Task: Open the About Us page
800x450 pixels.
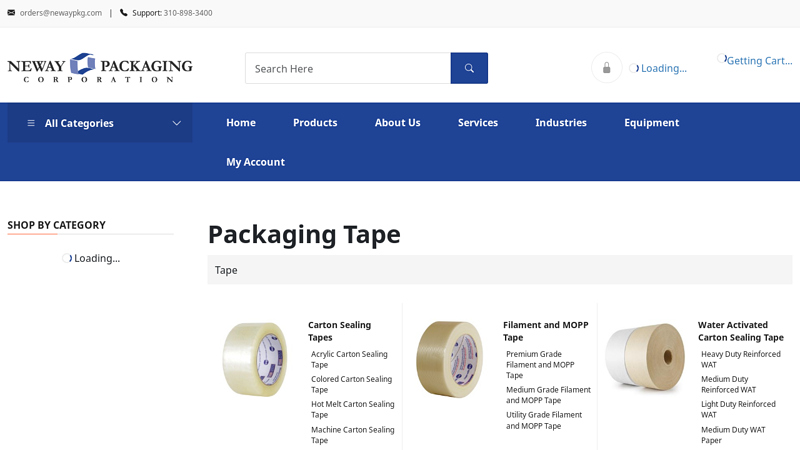Action: (397, 122)
